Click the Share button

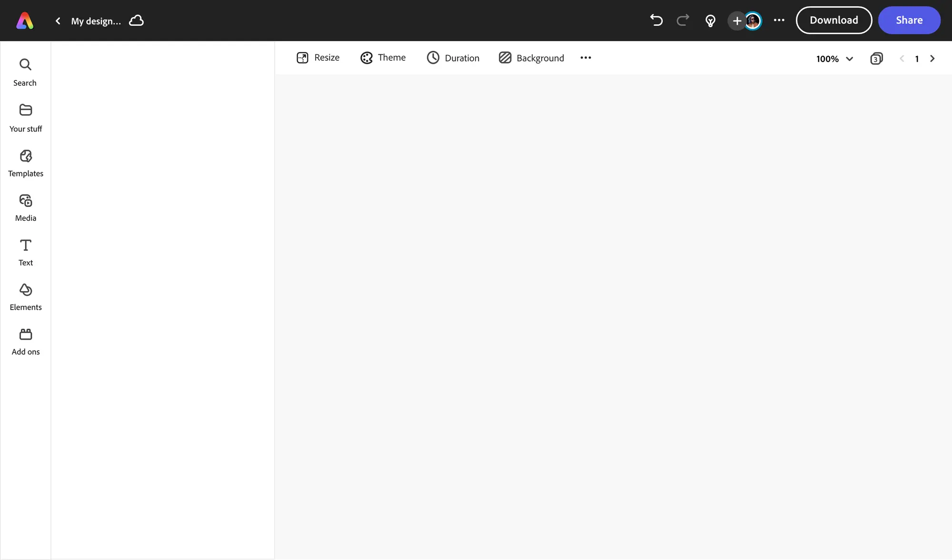909,20
